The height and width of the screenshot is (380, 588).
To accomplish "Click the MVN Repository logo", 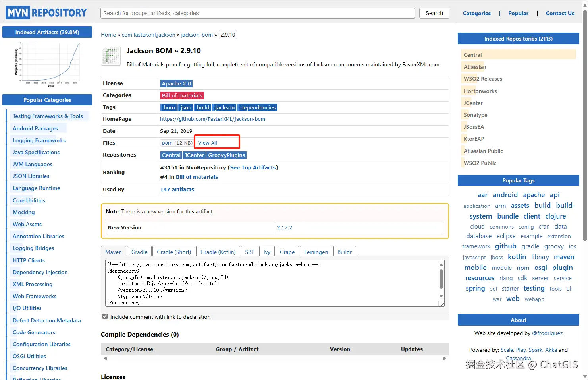I will (46, 13).
